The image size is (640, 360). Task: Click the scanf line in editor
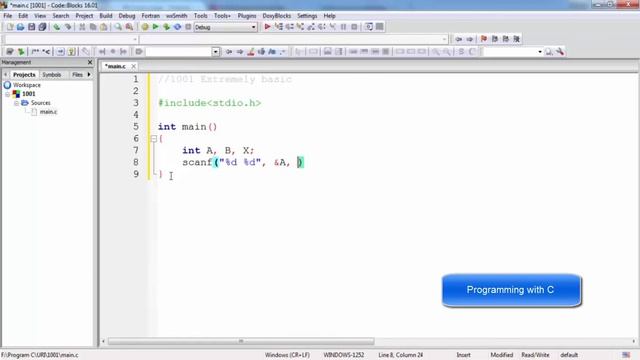click(243, 162)
